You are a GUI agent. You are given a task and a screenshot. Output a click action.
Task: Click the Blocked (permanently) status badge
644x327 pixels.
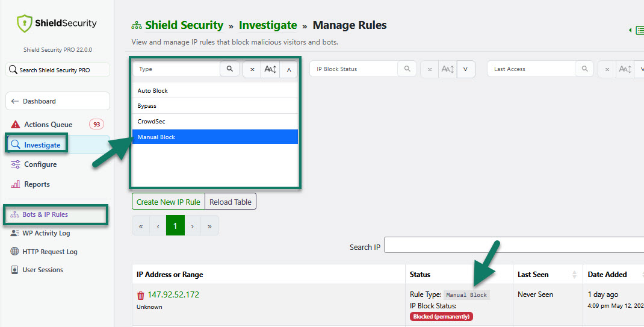441,316
